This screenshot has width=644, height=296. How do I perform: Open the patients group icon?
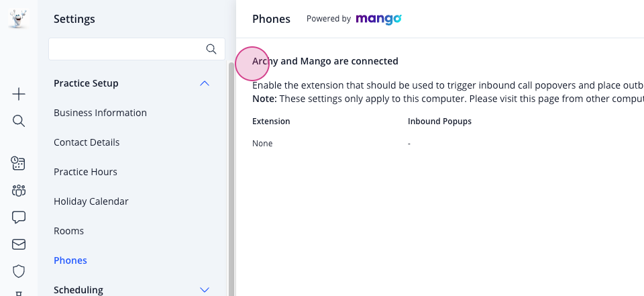19,191
